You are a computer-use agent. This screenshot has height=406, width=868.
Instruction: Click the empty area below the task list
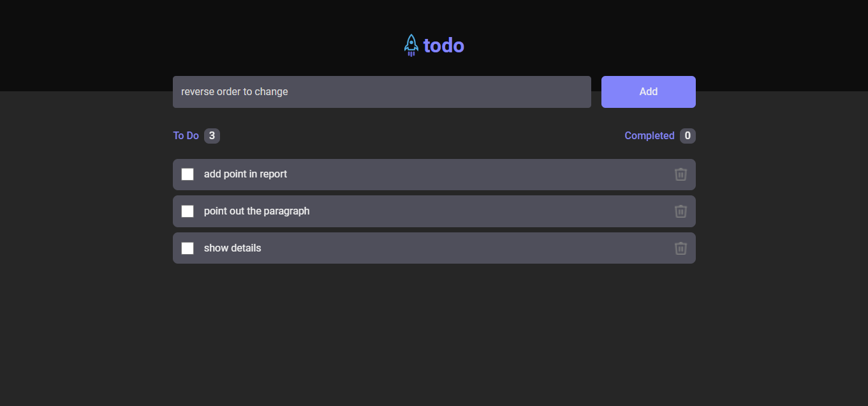point(434,332)
